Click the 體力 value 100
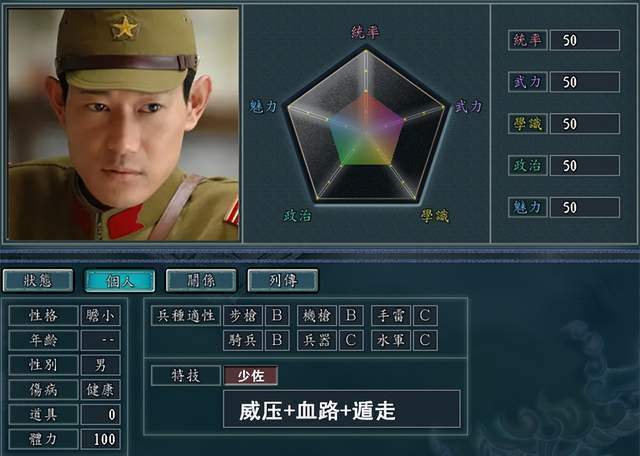This screenshot has height=456, width=640. click(101, 439)
